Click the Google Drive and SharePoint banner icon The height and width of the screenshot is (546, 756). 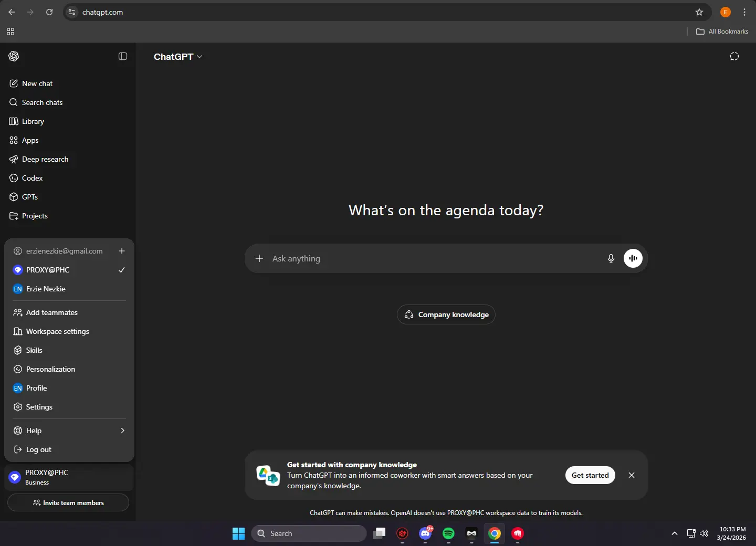(268, 475)
